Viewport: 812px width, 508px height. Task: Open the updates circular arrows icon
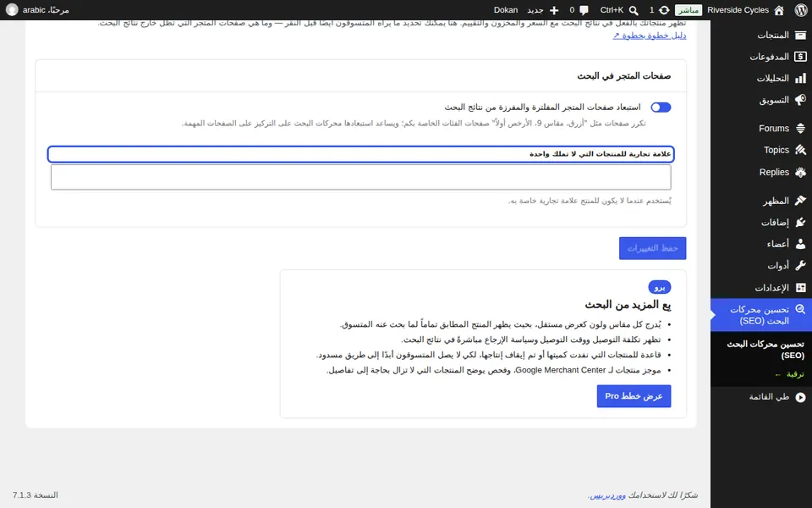coord(664,10)
